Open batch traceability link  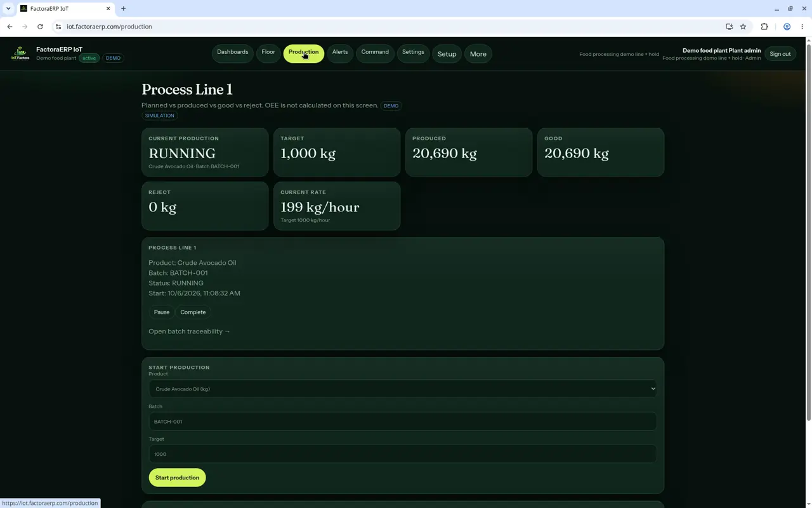(x=189, y=331)
